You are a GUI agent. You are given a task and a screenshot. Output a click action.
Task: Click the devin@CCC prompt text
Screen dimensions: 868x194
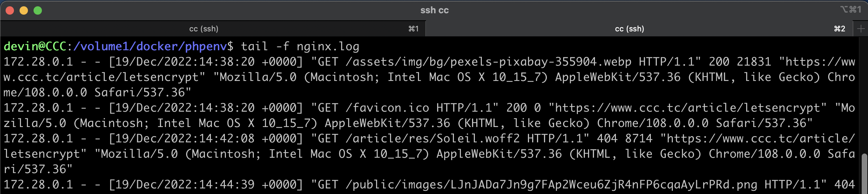click(x=35, y=46)
